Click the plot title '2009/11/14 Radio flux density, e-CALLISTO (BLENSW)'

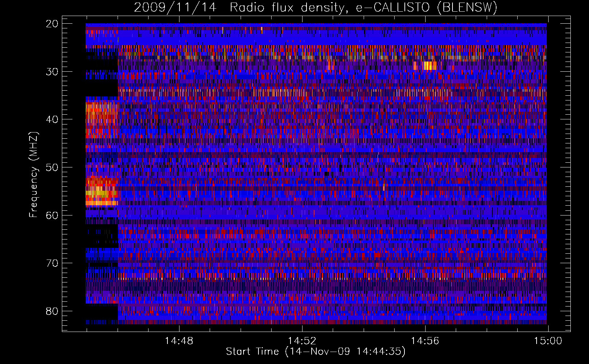pyautogui.click(x=316, y=7)
